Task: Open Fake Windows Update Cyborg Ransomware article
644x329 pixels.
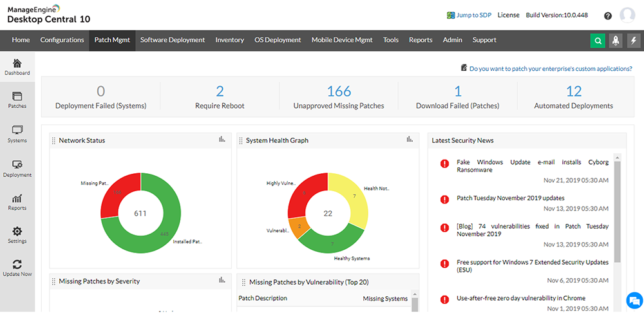Action: (x=533, y=166)
